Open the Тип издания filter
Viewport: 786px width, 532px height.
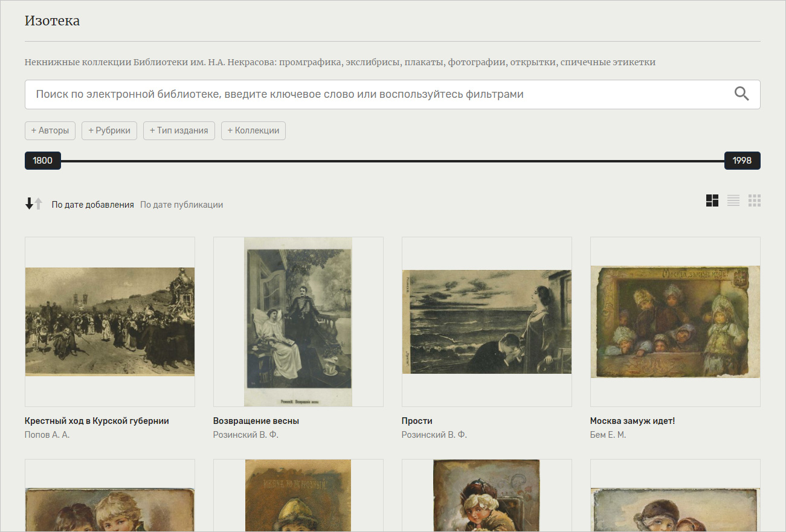[179, 130]
